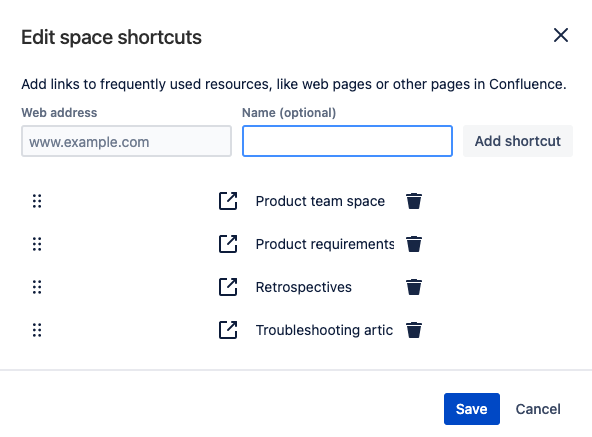Click the external link icon beside Troubleshooting articles

tap(228, 330)
